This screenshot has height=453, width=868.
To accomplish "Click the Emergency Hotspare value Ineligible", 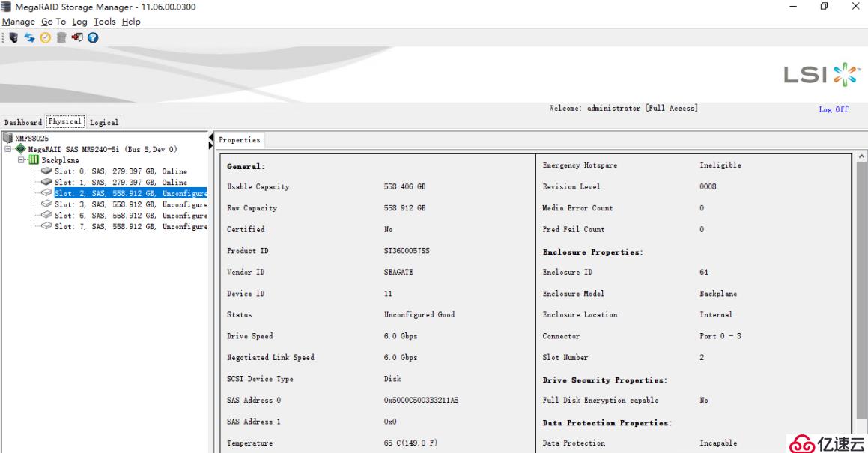I will (x=720, y=165).
